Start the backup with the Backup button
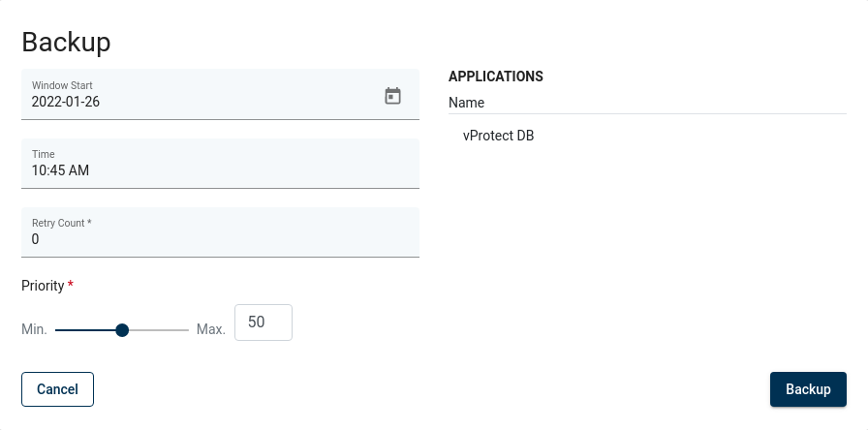This screenshot has height=430, width=868. click(808, 389)
